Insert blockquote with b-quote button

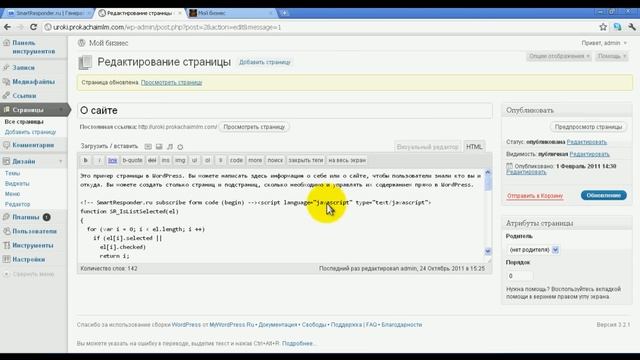point(133,160)
